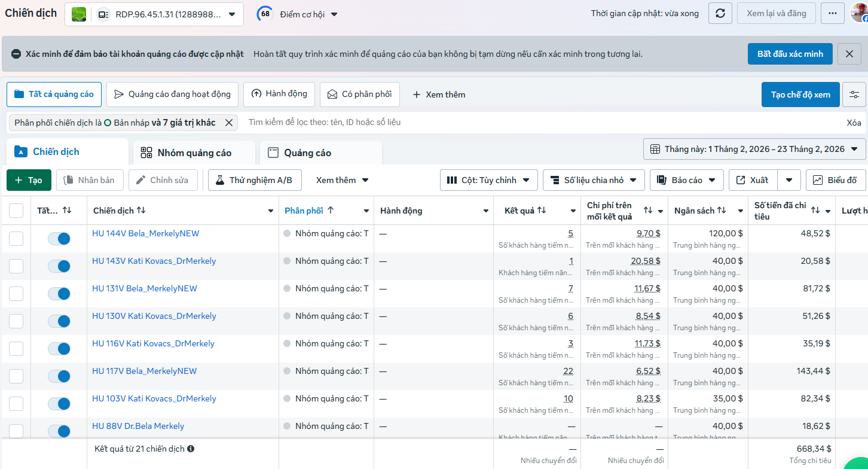Switch to the Chiến dịch tab
This screenshot has height=469, width=868.
pyautogui.click(x=67, y=152)
